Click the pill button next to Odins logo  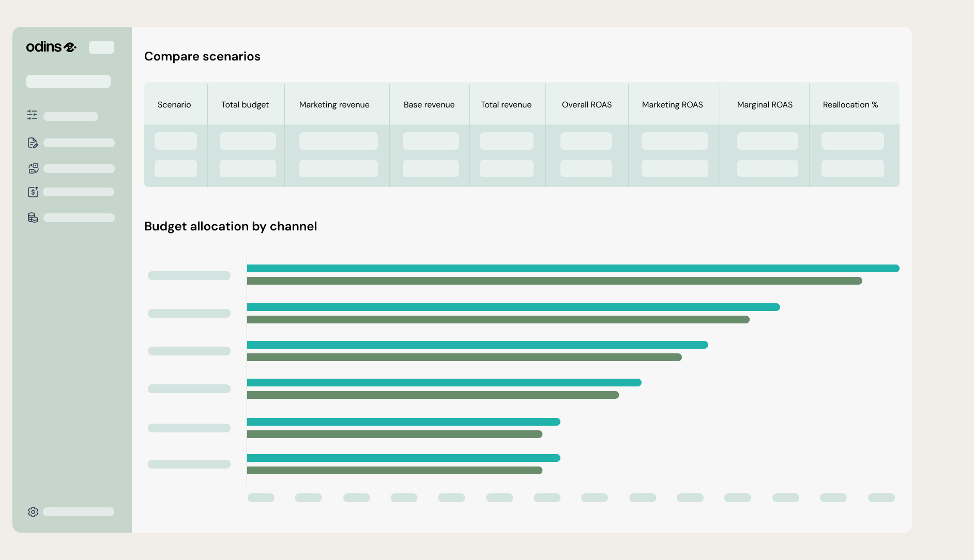pos(101,47)
